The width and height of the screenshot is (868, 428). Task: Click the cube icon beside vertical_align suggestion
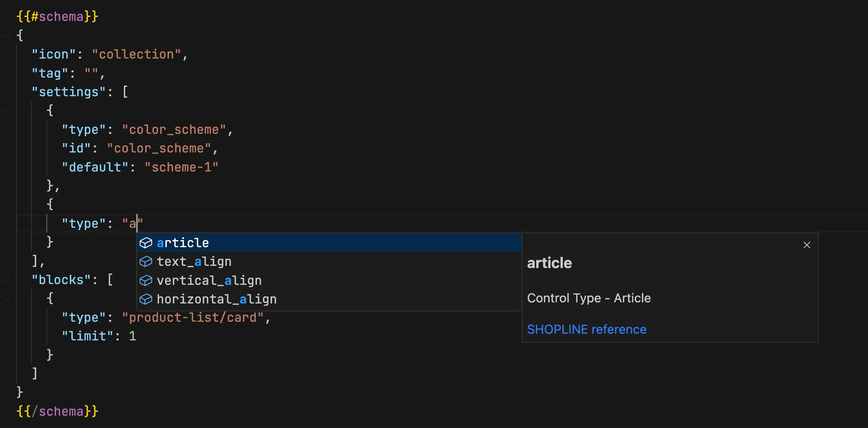(146, 280)
